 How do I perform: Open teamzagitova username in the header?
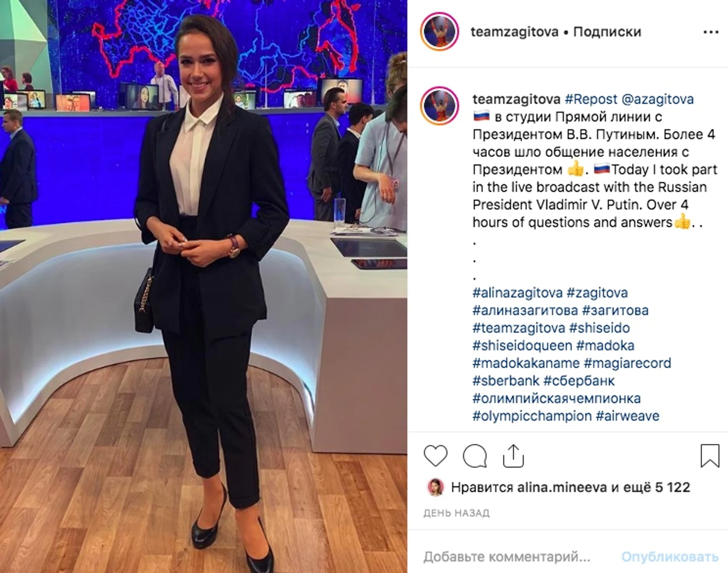514,32
